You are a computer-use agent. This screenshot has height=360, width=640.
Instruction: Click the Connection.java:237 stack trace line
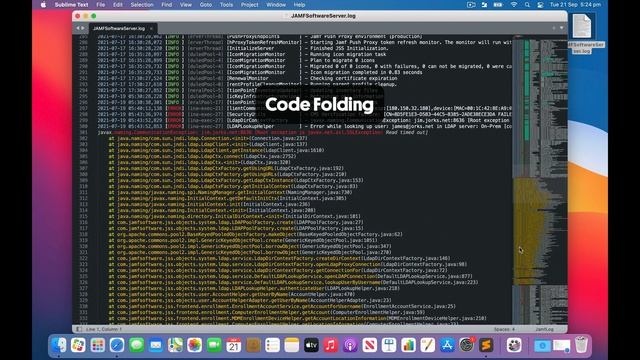pyautogui.click(x=208, y=138)
